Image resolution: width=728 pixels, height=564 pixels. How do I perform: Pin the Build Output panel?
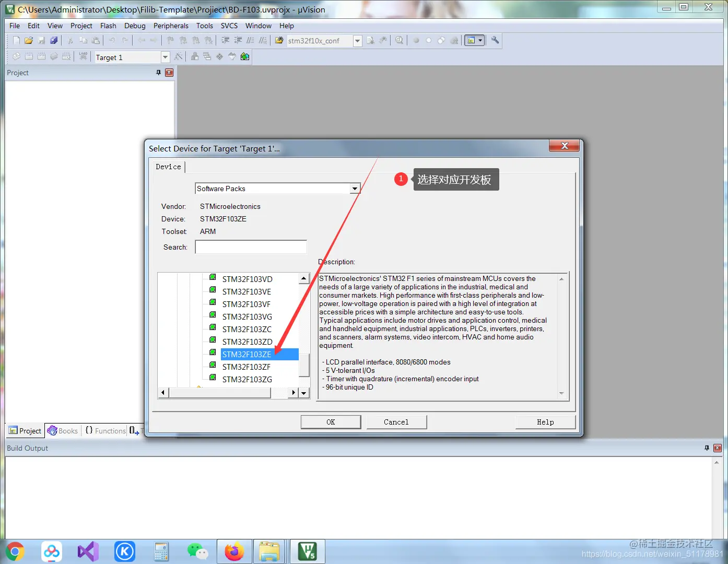point(707,448)
